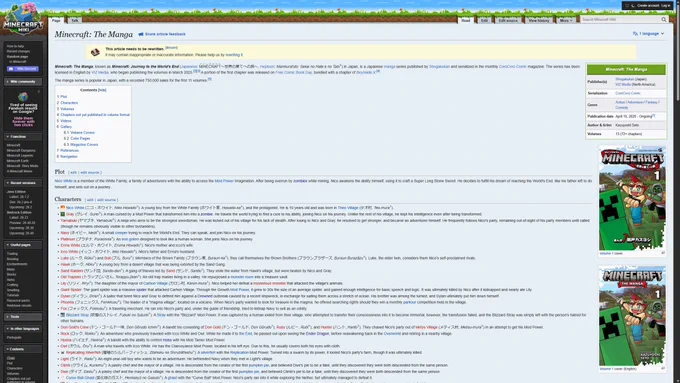Collapse the Recent versions sidebar section
Viewport: 680px width, 383px height.
coord(23,183)
